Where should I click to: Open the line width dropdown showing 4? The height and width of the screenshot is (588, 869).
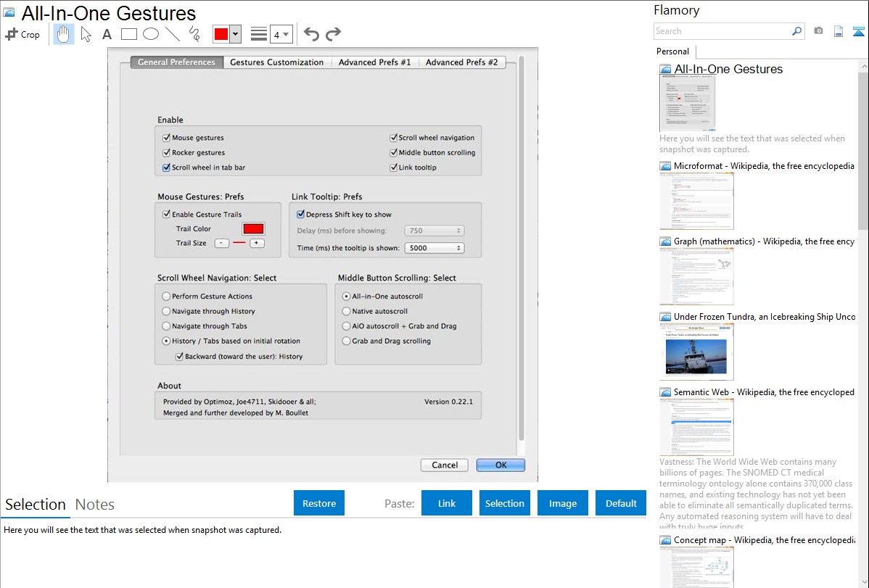(281, 34)
